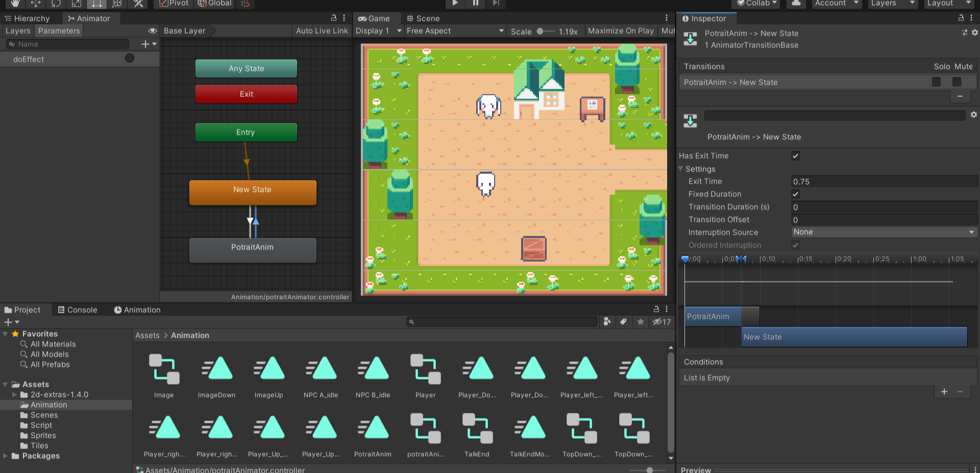Click the Exit Time value field
The width and height of the screenshot is (980, 473).
884,181
